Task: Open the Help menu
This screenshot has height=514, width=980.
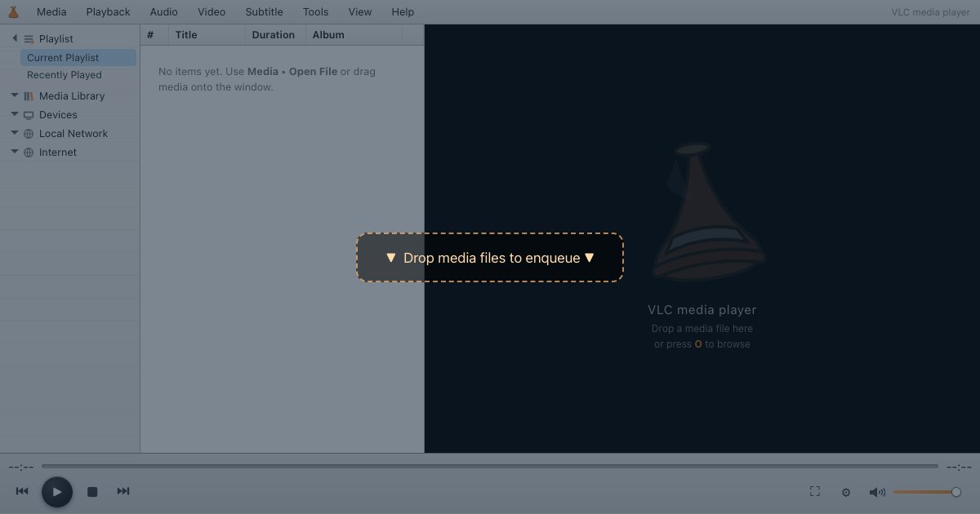Action: (x=403, y=11)
